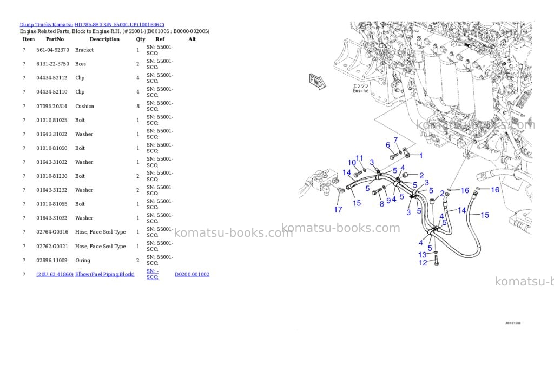Select part number 02764-G0316
This screenshot has width=554, height=392.
(x=52, y=231)
